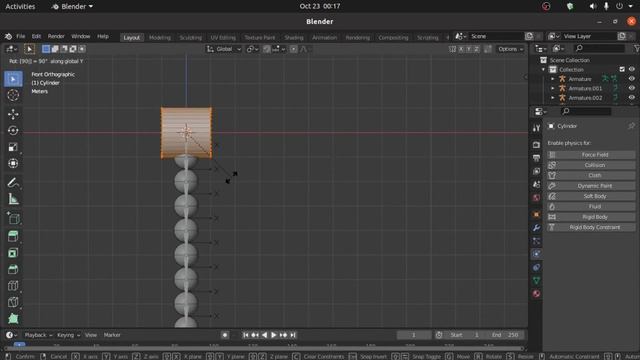Open the Playback dropdown
The image size is (640, 360).
coord(39,335)
